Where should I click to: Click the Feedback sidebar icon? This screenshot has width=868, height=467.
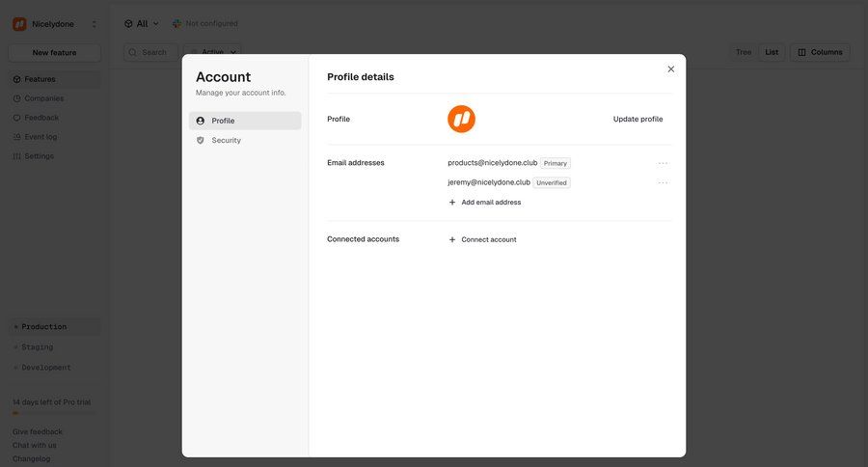click(x=16, y=118)
